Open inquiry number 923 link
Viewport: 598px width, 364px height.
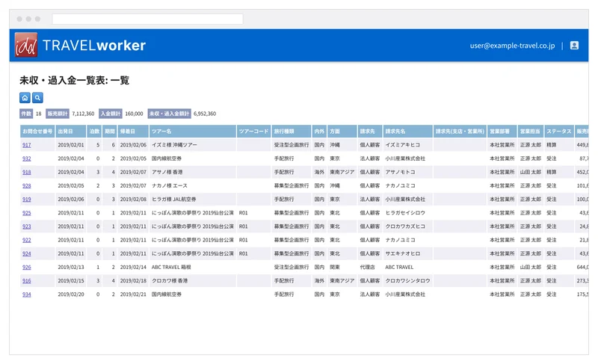click(x=27, y=226)
